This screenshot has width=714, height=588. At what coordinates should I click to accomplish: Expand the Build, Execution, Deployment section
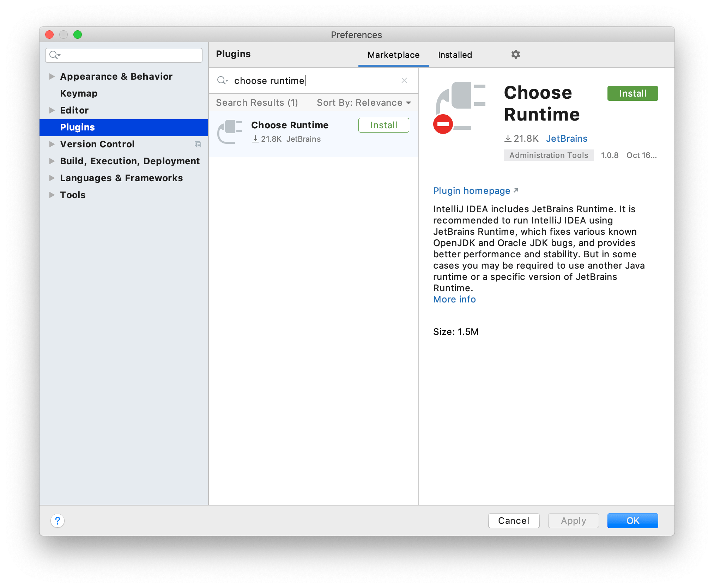[x=52, y=161]
